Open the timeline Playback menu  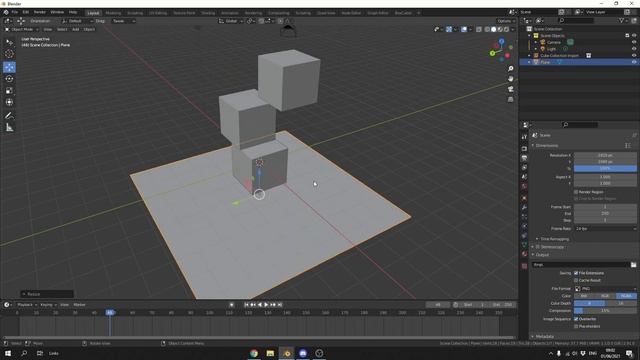[27, 304]
